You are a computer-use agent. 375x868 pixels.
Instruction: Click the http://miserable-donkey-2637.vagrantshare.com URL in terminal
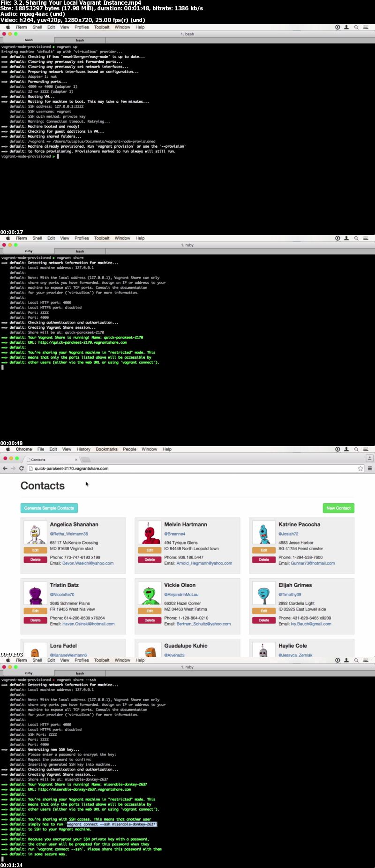(x=84, y=789)
